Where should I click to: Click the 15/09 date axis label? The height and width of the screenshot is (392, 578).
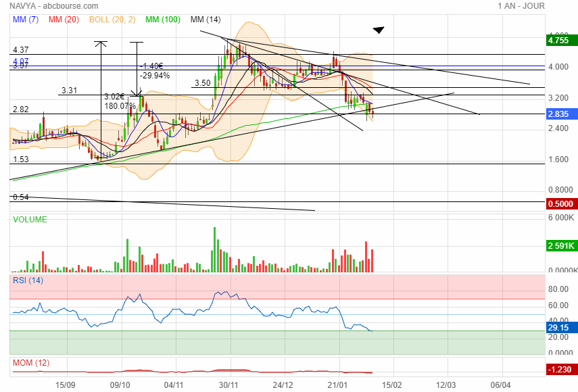(66, 385)
